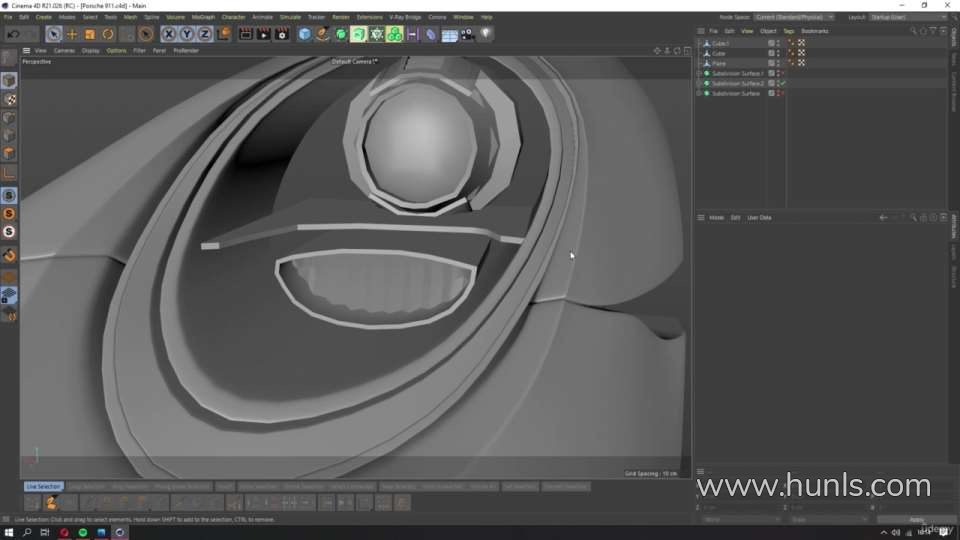
Task: Select the Move tool in top toolbar
Action: click(72, 34)
